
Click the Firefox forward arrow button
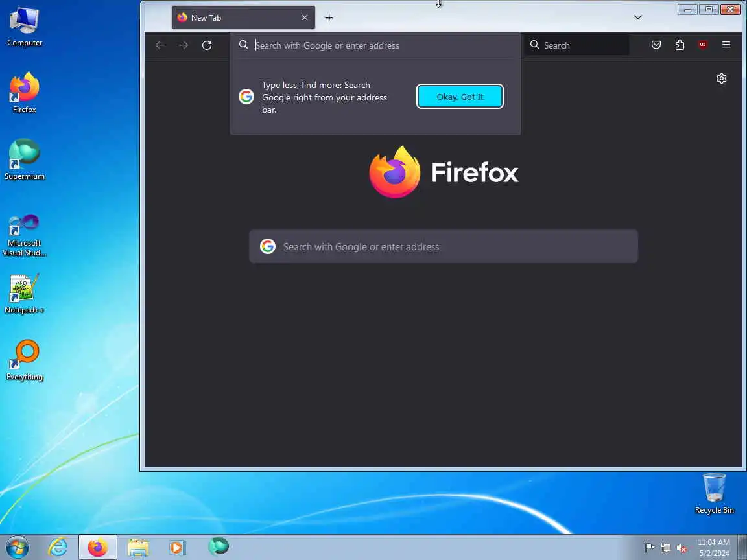coord(184,45)
